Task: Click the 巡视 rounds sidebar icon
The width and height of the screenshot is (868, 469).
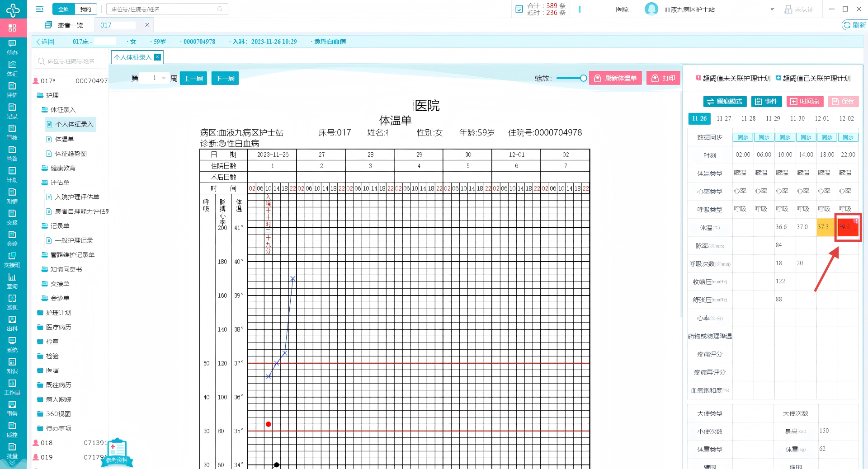Action: coord(12,301)
